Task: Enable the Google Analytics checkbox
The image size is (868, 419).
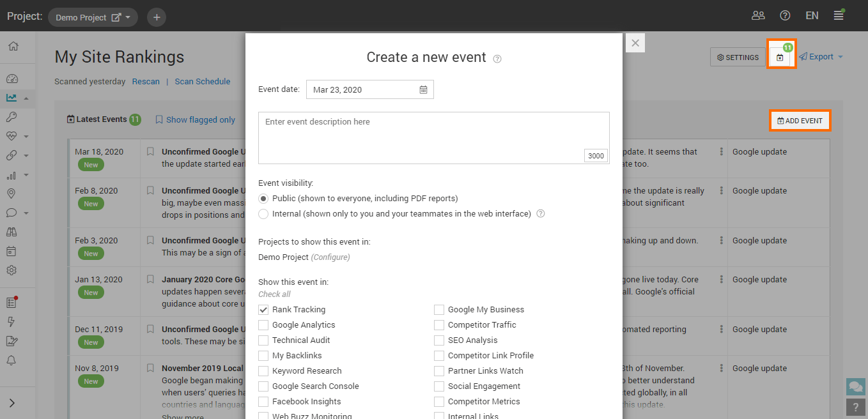Action: point(263,325)
